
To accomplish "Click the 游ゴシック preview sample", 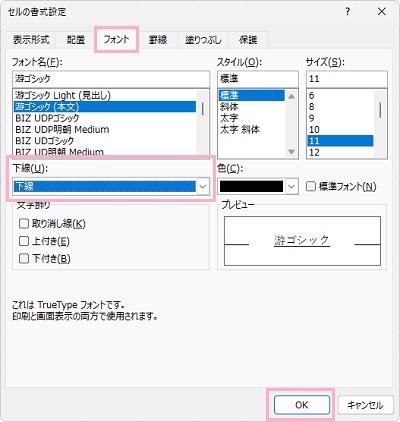I will [302, 240].
